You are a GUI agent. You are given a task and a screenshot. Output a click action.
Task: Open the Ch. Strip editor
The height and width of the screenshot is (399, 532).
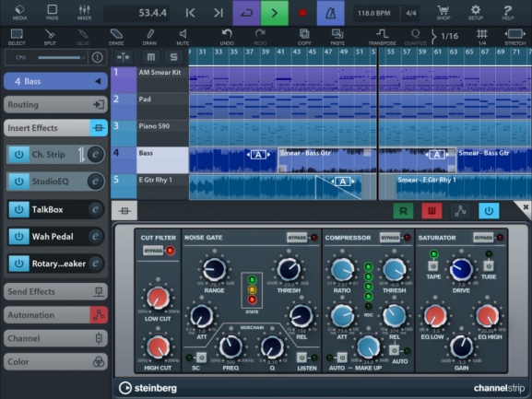pos(96,154)
